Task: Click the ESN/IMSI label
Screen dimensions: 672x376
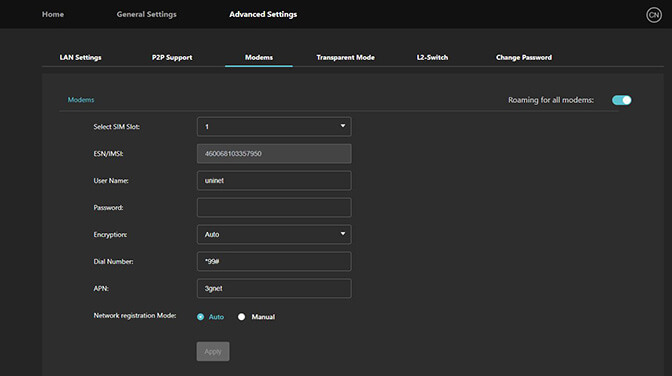Action: [108, 154]
